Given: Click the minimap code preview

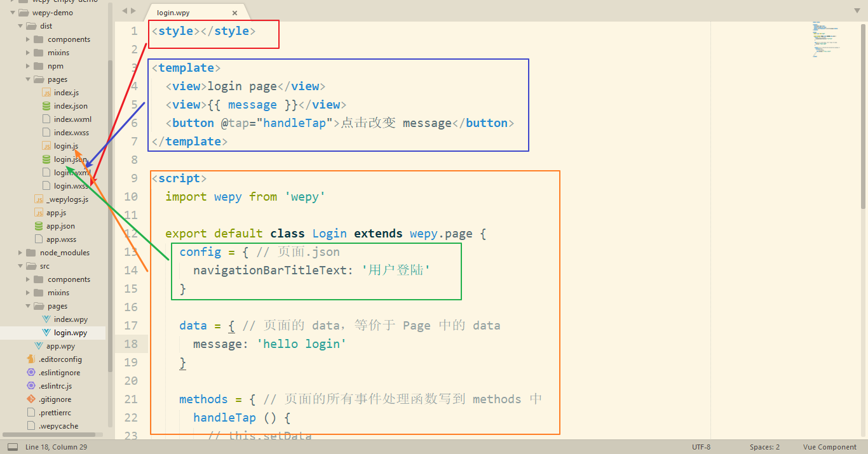Looking at the screenshot, I should [826, 39].
